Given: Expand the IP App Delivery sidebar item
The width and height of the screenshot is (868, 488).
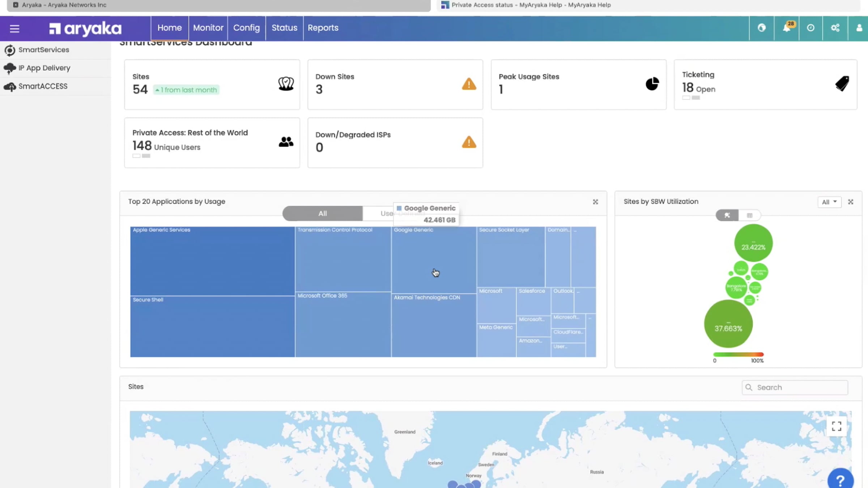Looking at the screenshot, I should click(x=44, y=68).
